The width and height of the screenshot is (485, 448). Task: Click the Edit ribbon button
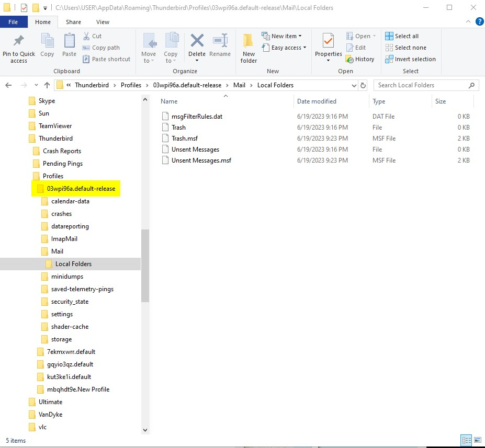356,48
